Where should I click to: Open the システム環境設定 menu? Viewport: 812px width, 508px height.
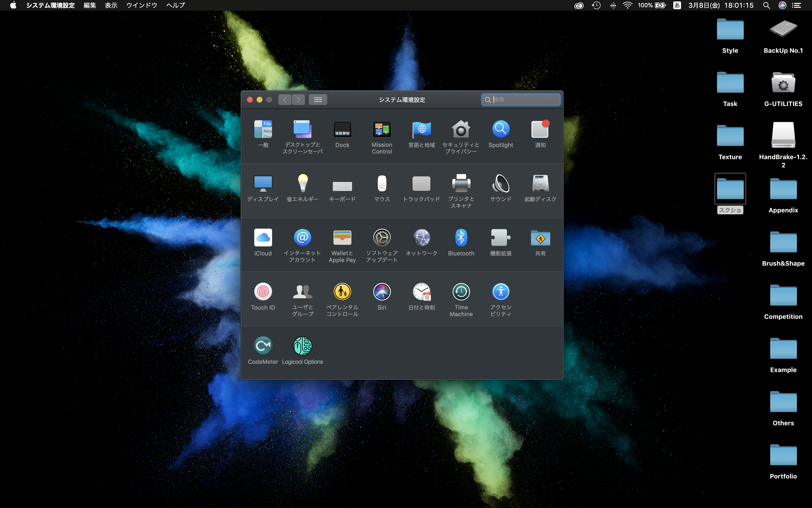pyautogui.click(x=50, y=5)
